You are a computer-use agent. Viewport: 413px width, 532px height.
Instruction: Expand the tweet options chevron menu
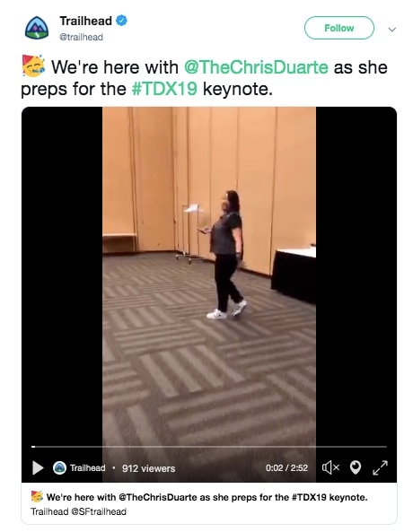coord(392,30)
